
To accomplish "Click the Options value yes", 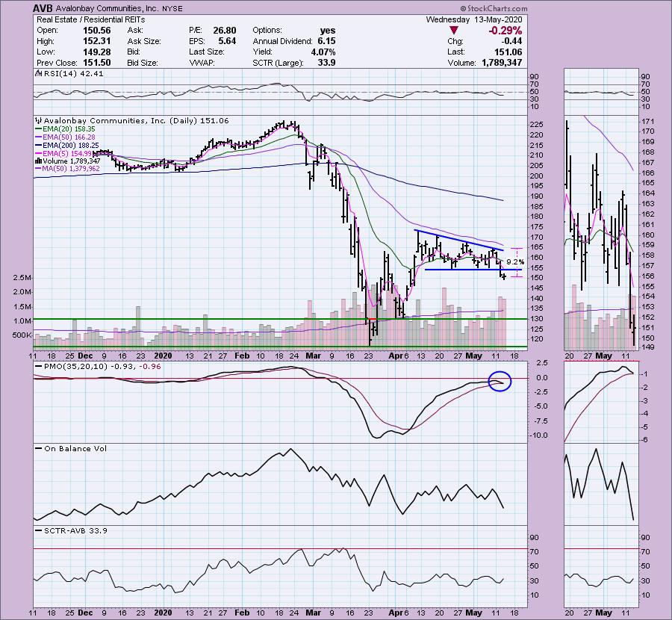I will click(328, 31).
